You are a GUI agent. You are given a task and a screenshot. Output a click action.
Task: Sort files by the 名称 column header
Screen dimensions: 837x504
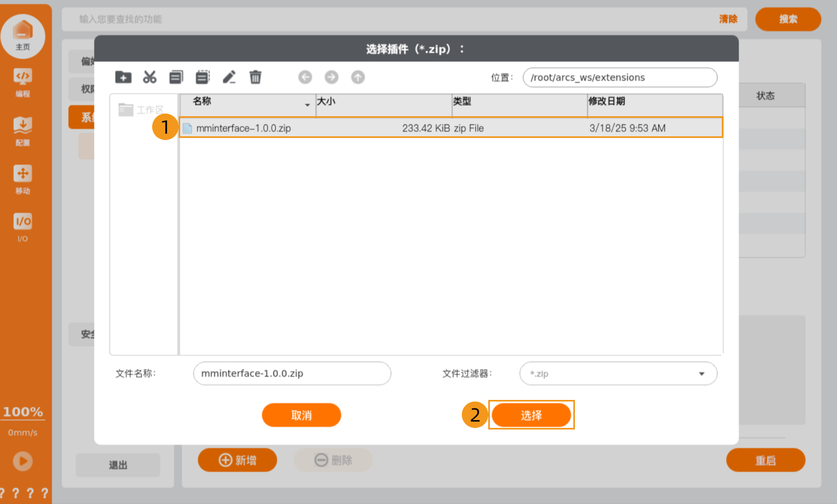247,101
